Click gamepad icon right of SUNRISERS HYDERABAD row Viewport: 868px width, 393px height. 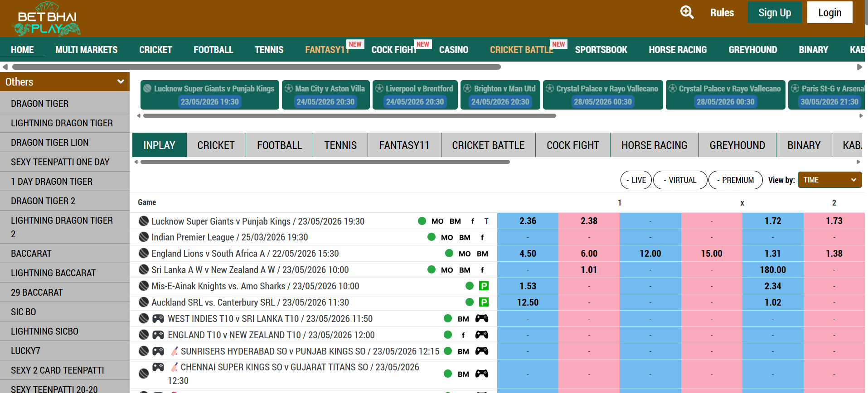click(x=481, y=351)
